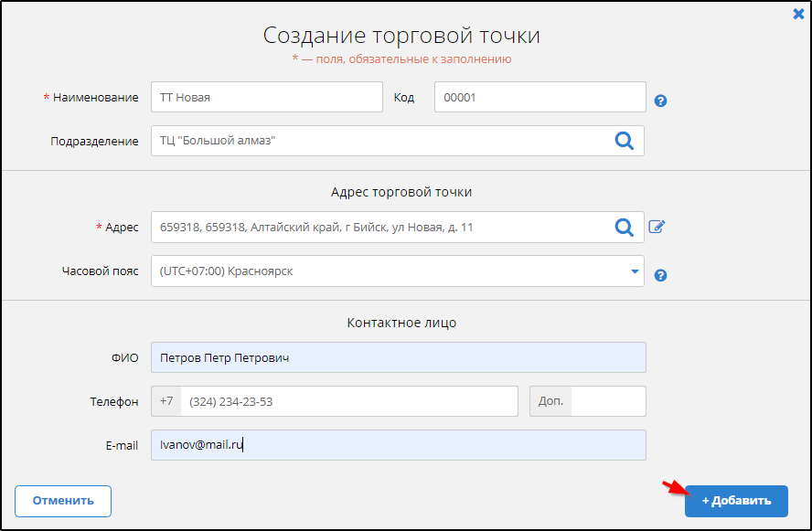812x531 pixels.
Task: Click the Отменить button
Action: pos(63,501)
